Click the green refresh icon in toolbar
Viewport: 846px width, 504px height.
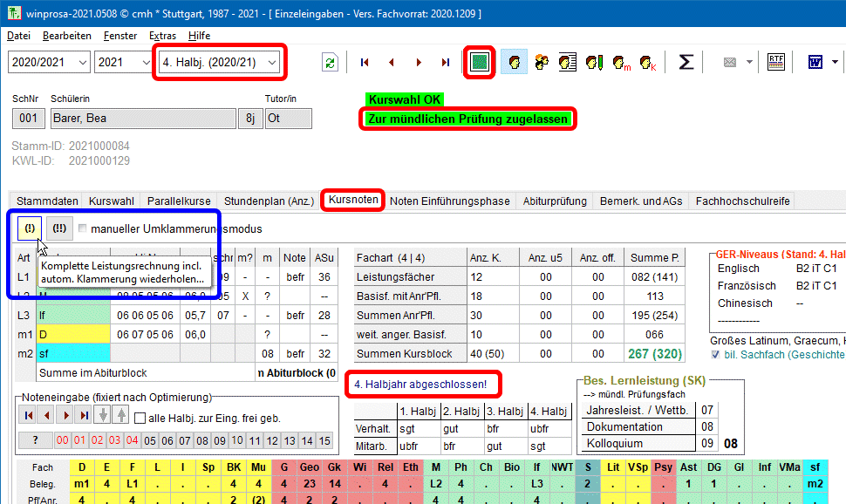tap(330, 63)
